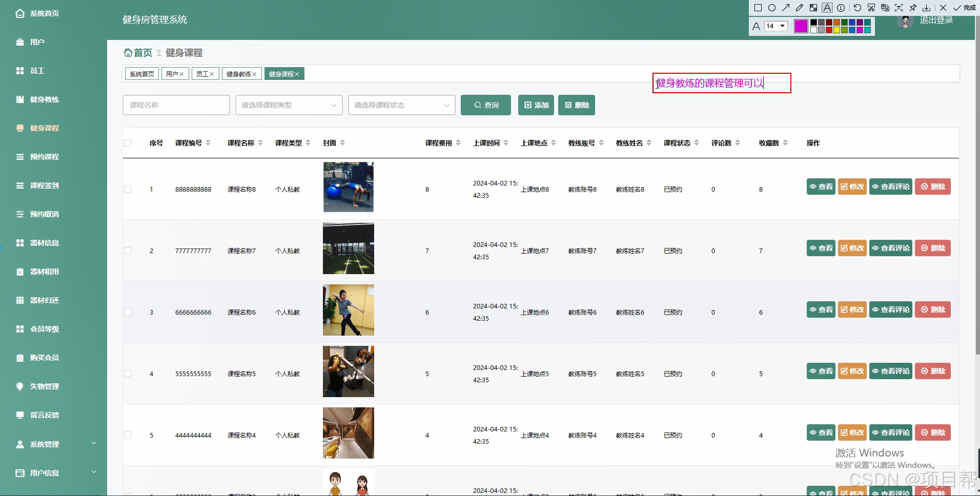Click the scissors screenshot tool

871,8
